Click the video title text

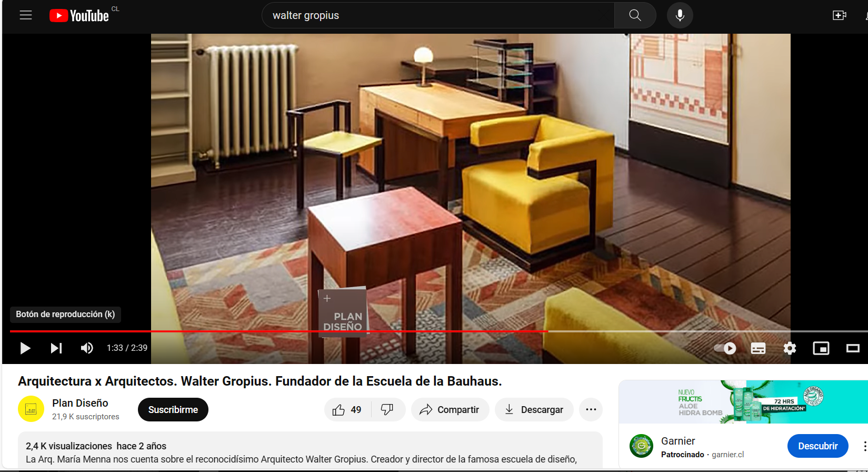pos(260,381)
